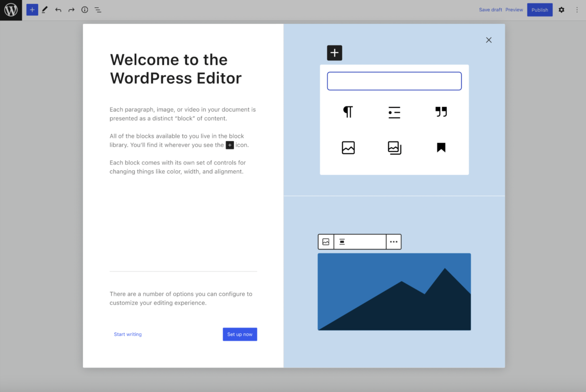This screenshot has width=586, height=392.
Task: Click the quote block icon
Action: (441, 112)
